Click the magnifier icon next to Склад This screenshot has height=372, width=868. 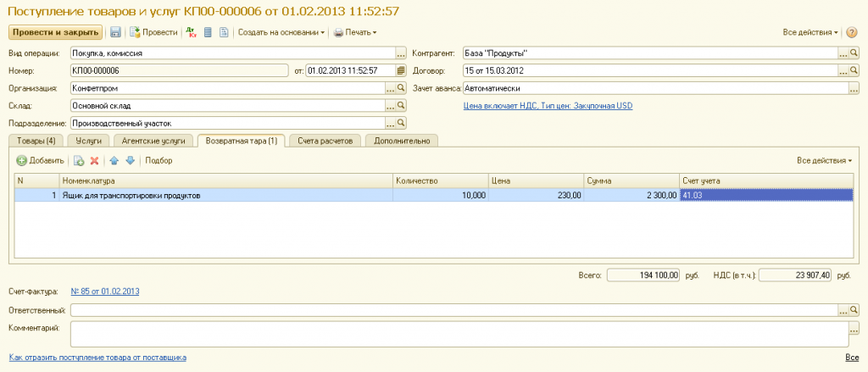[x=402, y=106]
